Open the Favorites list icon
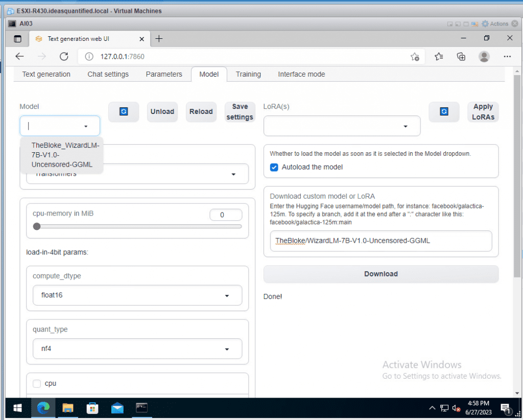This screenshot has height=420, width=523. coord(439,57)
